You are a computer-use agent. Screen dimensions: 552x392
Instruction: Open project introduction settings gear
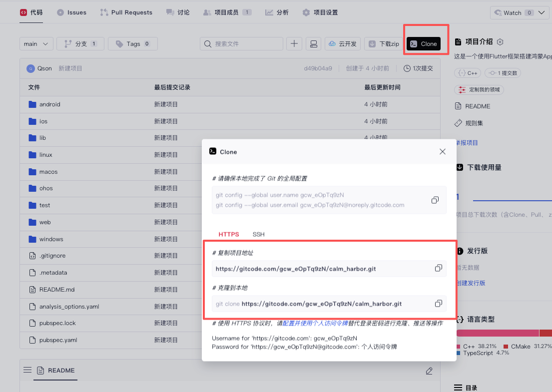pos(501,42)
